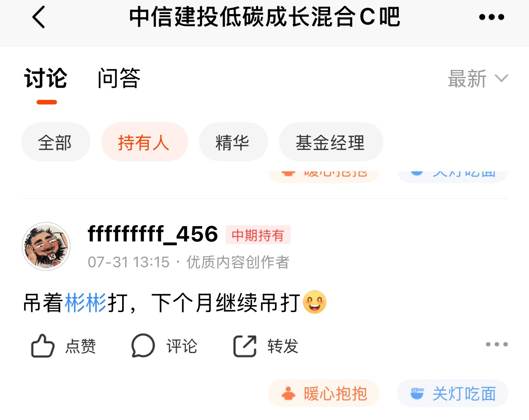Open the three-dot menu in the header

tap(491, 17)
